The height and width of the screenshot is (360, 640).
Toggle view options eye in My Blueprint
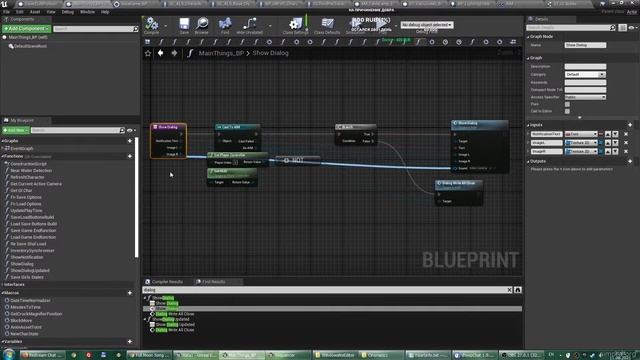131,130
